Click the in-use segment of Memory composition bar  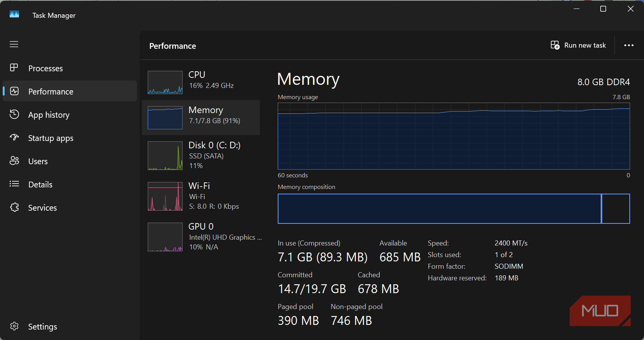440,209
